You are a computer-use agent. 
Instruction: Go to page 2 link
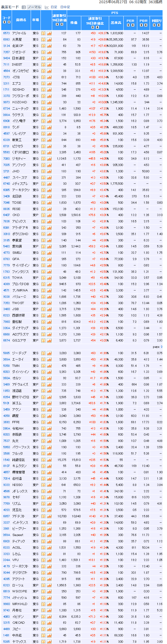coord(161,347)
